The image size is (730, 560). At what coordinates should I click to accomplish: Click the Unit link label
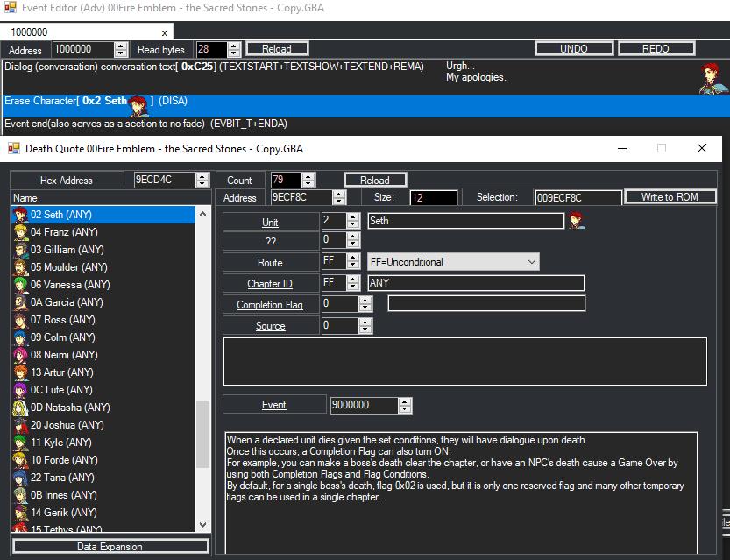pyautogui.click(x=270, y=223)
